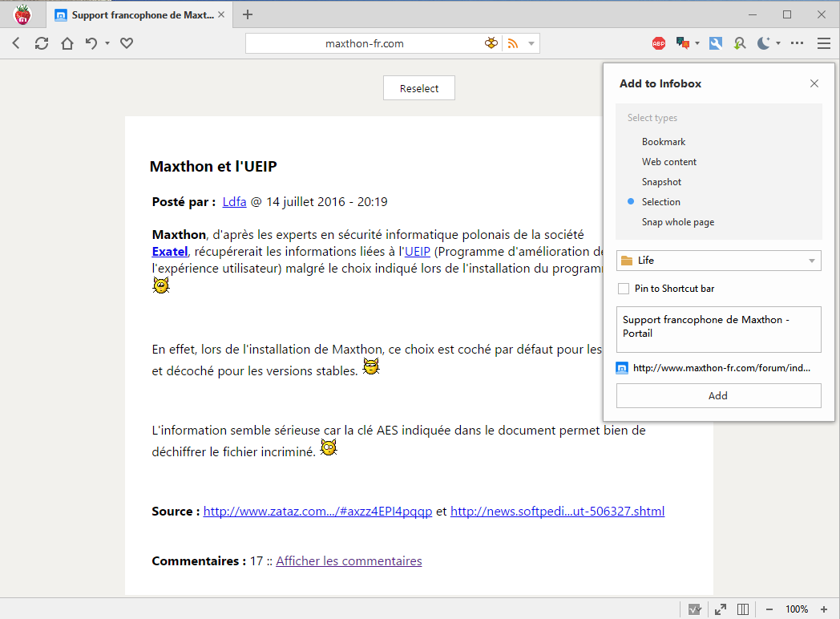Viewport: 840px width, 619px height.
Task: Select the Web content type
Action: 669,162
